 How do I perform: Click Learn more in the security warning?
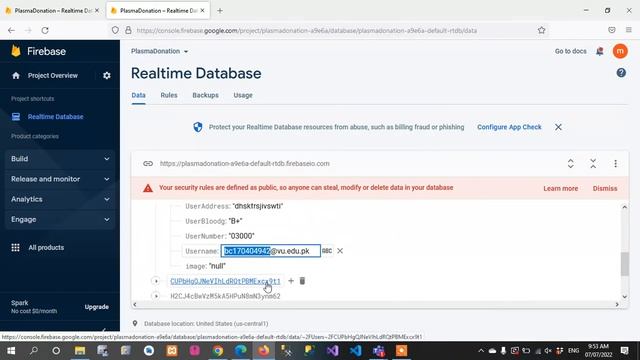click(560, 189)
